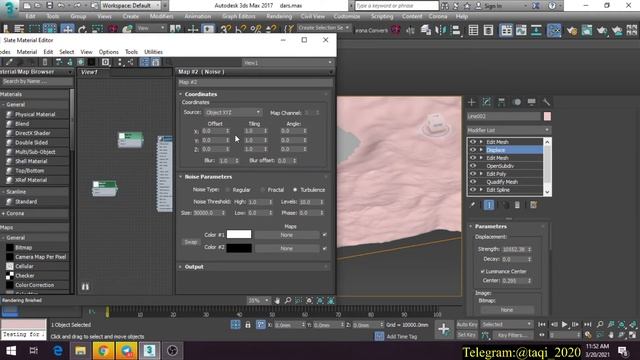The height and width of the screenshot is (360, 640).
Task: Click the Slate zoom magnifier tool
Action: click(x=288, y=301)
